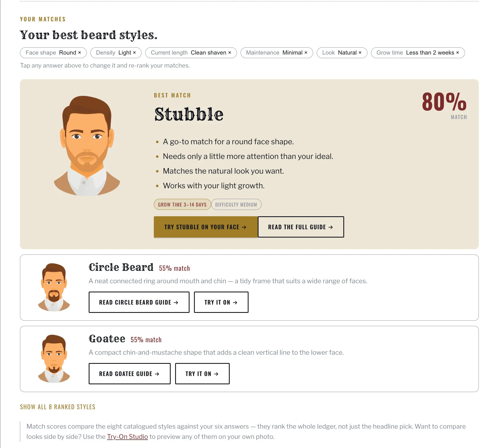This screenshot has width=496, height=448.
Task: Open the Read Goatee Guide
Action: tap(130, 374)
